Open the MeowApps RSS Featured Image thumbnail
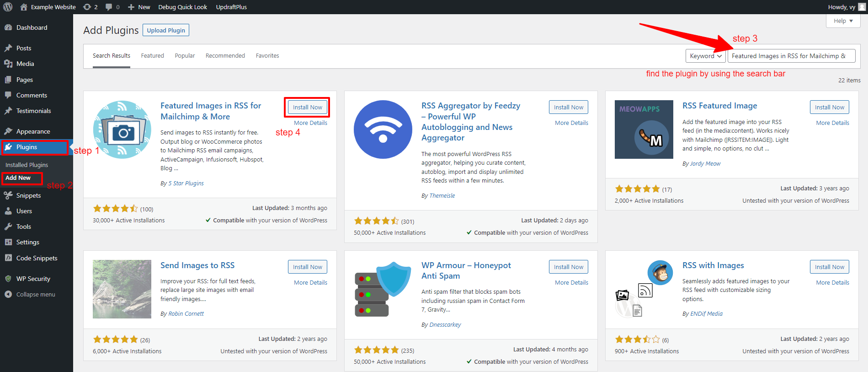868x372 pixels. pos(644,129)
